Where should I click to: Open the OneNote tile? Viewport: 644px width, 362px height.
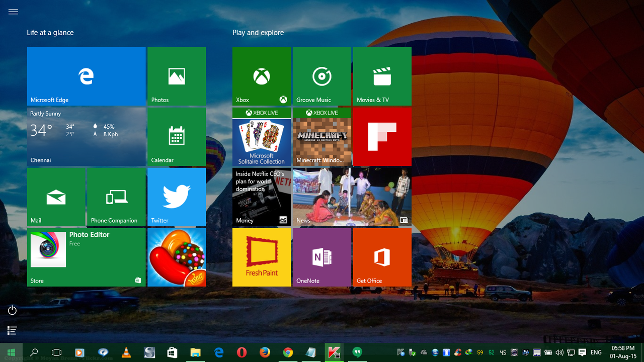pos(322,257)
